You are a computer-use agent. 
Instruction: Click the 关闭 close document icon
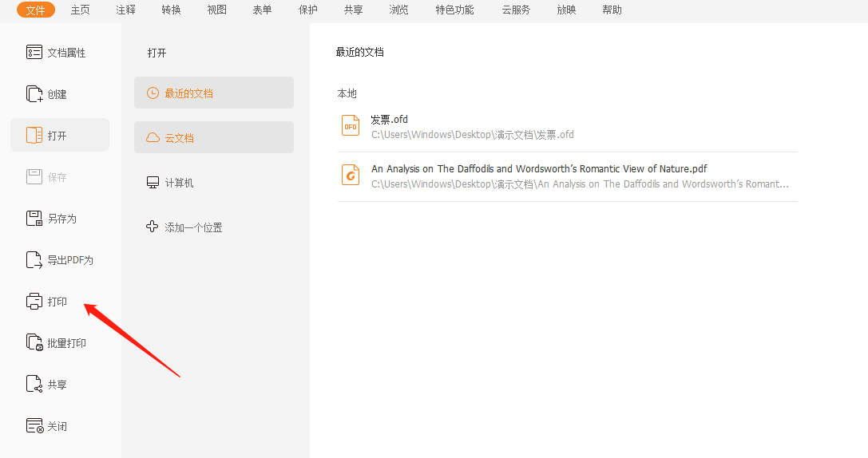(x=34, y=426)
